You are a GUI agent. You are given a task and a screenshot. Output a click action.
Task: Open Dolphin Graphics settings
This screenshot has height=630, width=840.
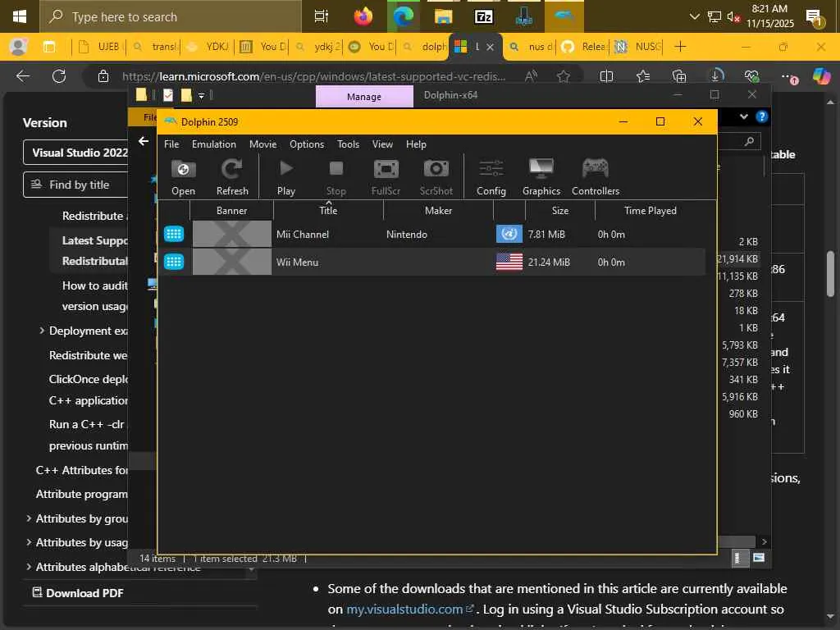click(541, 177)
